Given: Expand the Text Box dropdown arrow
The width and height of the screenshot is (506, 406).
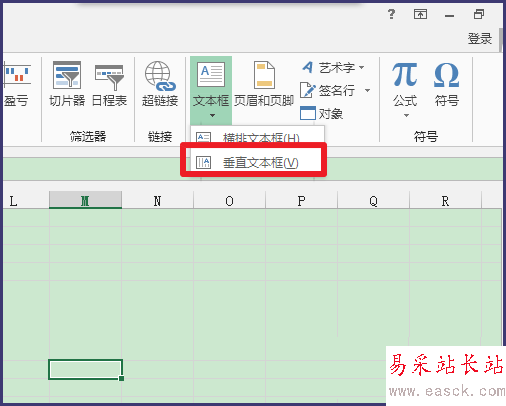Looking at the screenshot, I should coord(212,115).
